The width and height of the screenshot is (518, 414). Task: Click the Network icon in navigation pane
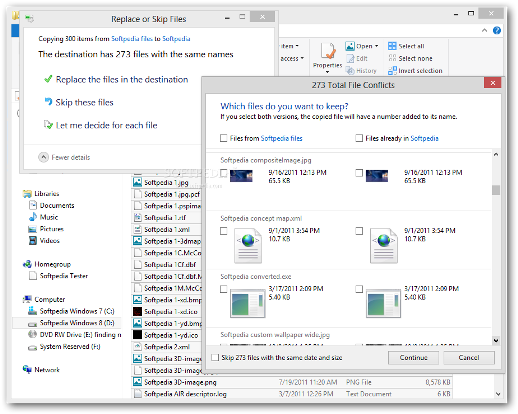27,369
